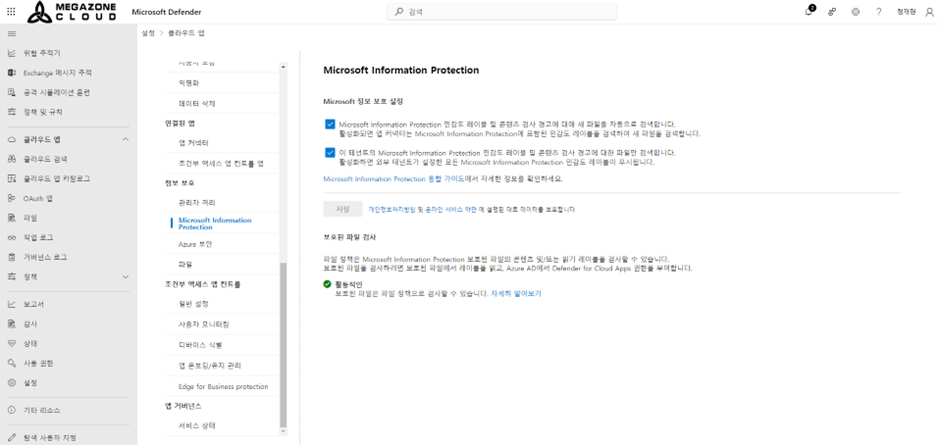This screenshot has height=445, width=940.
Task: Click the 거버넌스 로그 icon
Action: pyautogui.click(x=11, y=257)
